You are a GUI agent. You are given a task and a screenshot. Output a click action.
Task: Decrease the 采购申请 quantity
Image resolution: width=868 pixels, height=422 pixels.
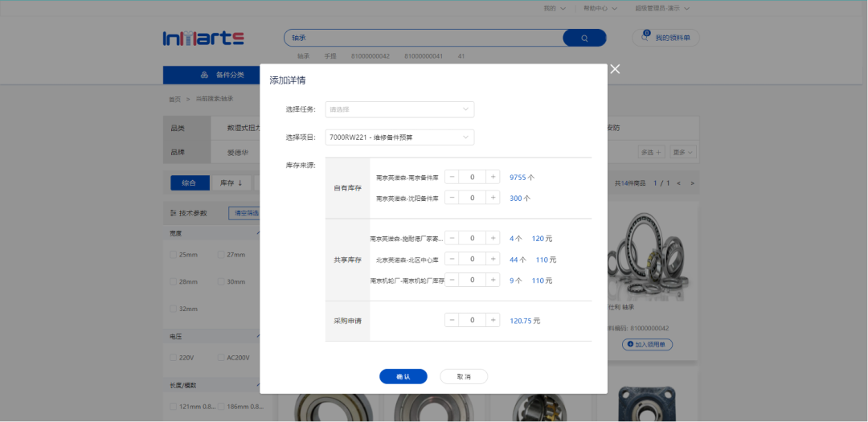tap(452, 320)
